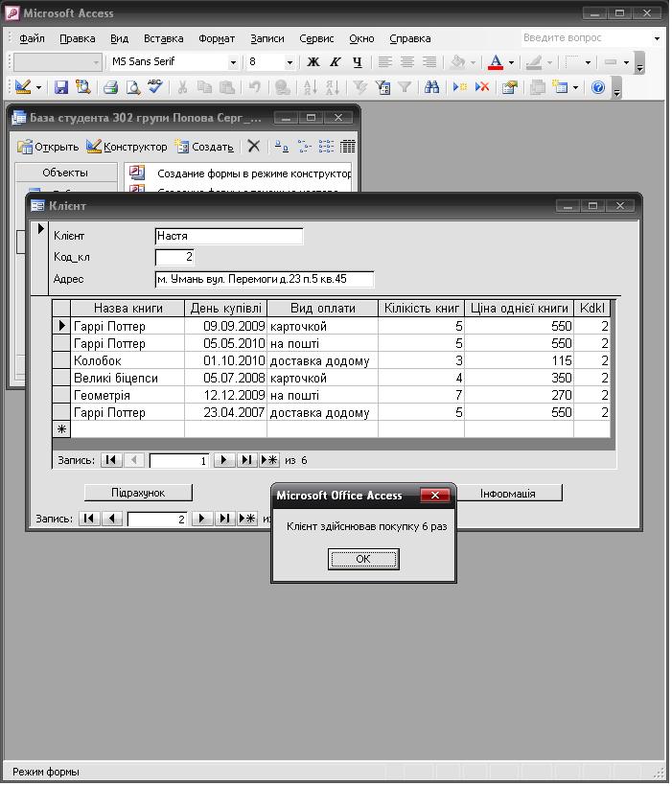Click the Undo arrow icon
Image resolution: width=672 pixels, height=786 pixels.
pyautogui.click(x=255, y=88)
